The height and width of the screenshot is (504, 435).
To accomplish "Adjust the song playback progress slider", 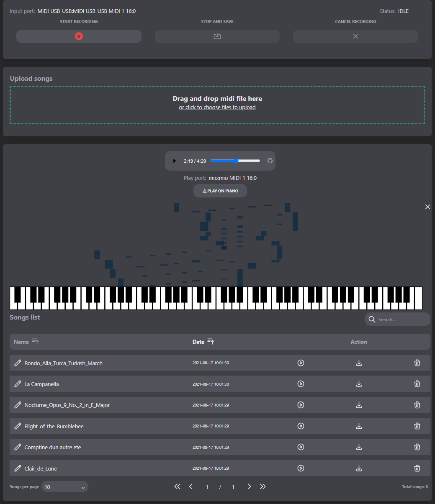I will pyautogui.click(x=235, y=161).
